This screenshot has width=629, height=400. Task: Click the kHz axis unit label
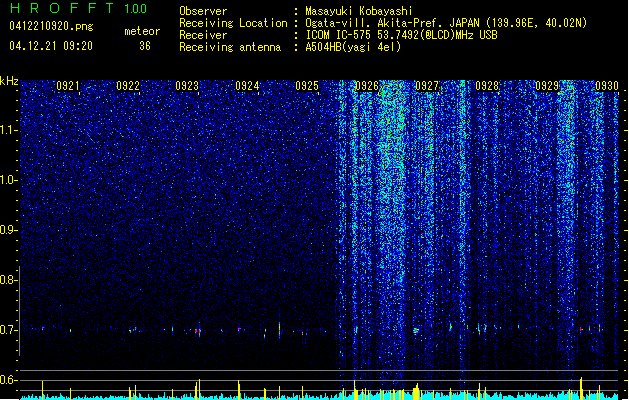tap(9, 81)
